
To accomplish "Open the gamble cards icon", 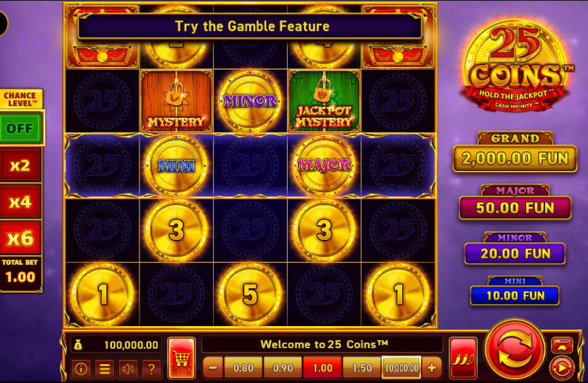I will [562, 346].
